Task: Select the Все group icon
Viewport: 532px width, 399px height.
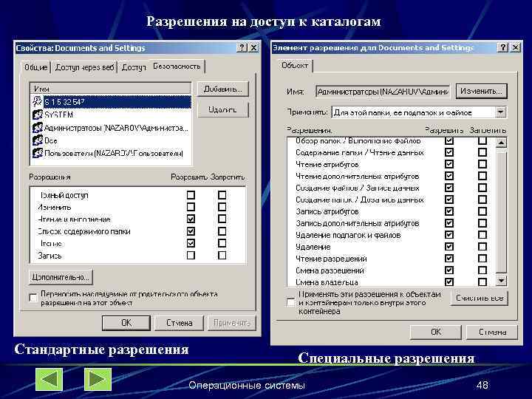Action: click(37, 140)
